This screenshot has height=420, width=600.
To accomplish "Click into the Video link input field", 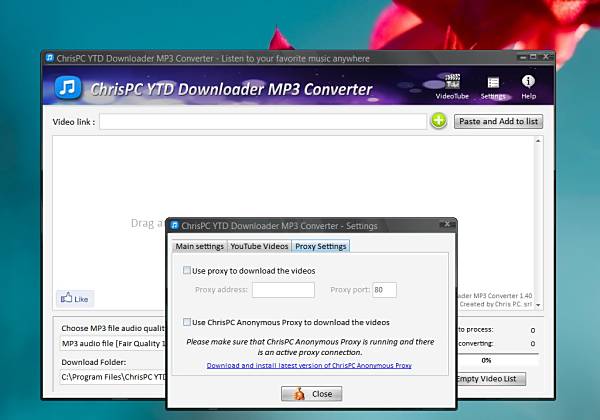I will [263, 122].
